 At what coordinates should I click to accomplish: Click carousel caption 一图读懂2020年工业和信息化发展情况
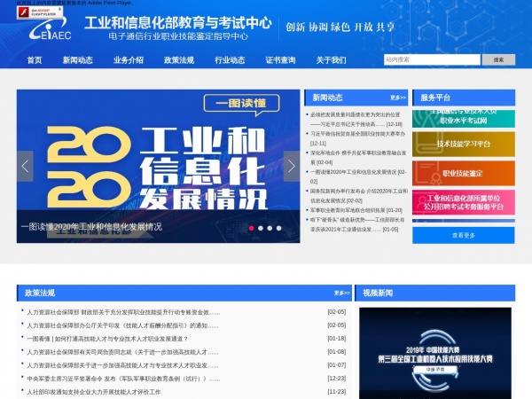coord(91,227)
